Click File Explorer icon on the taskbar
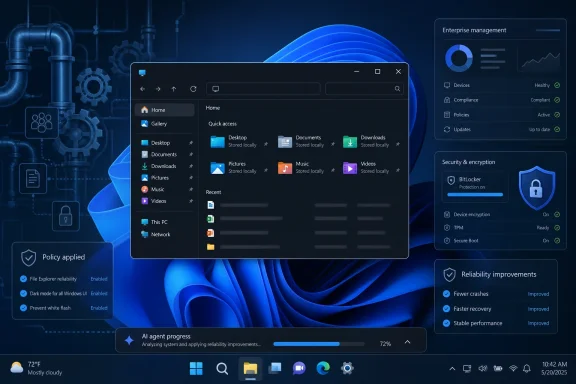This screenshot has width=576, height=384. click(x=250, y=368)
